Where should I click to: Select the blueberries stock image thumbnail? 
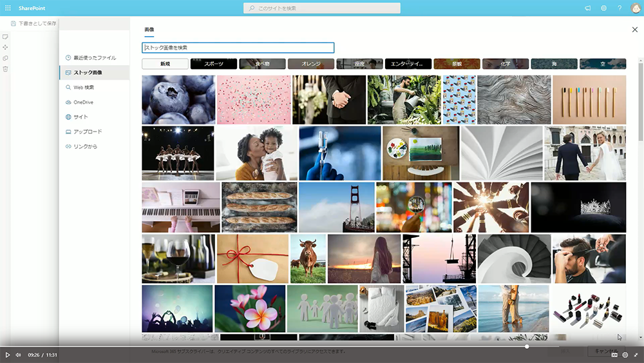point(178,99)
